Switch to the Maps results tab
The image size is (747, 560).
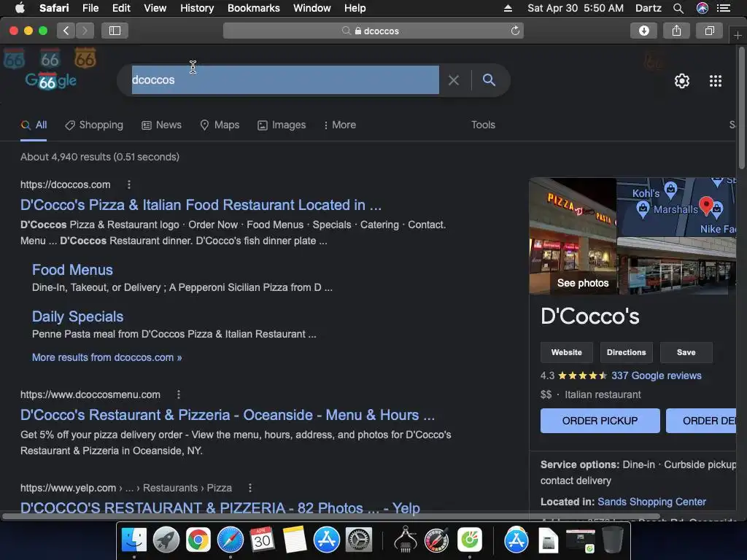coord(220,125)
